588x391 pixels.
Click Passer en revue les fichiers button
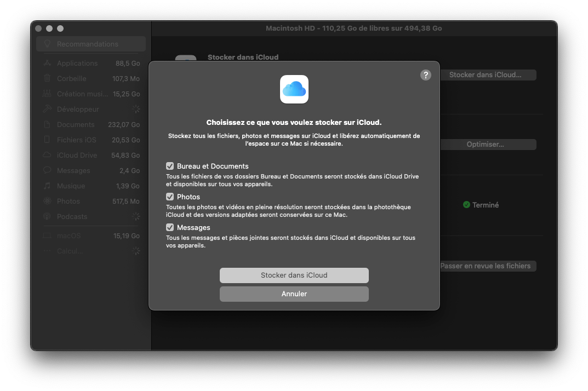click(x=488, y=266)
